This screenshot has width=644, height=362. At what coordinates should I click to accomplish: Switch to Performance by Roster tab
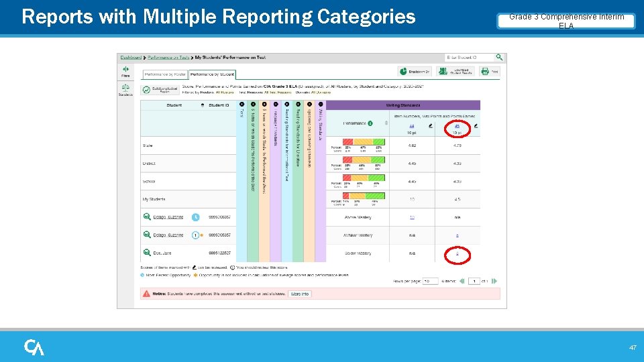point(165,74)
